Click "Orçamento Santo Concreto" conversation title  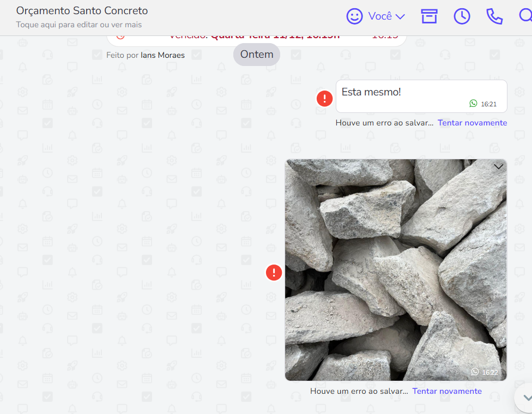click(x=82, y=11)
